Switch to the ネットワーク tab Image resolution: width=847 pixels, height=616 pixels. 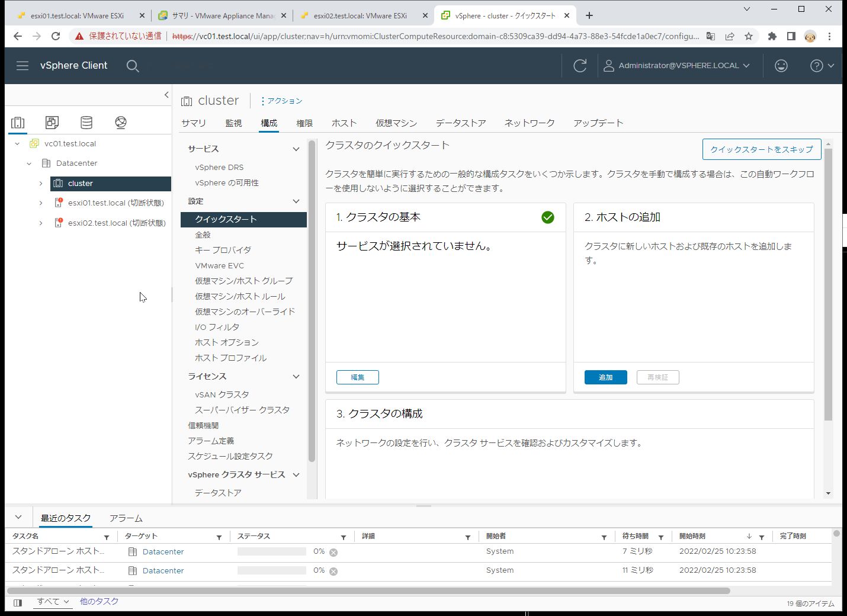point(530,123)
